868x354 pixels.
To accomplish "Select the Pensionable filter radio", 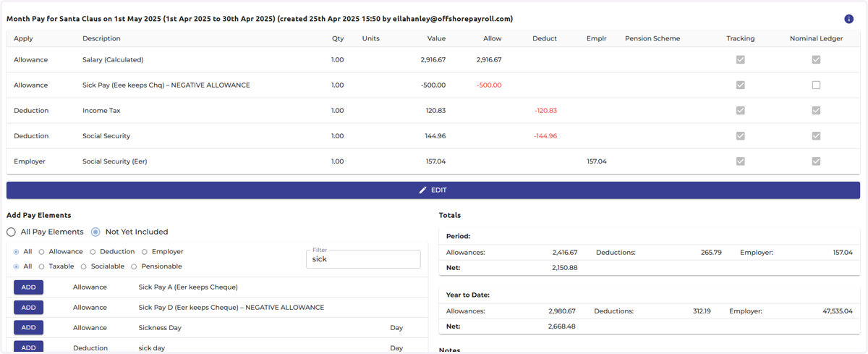I will point(134,267).
